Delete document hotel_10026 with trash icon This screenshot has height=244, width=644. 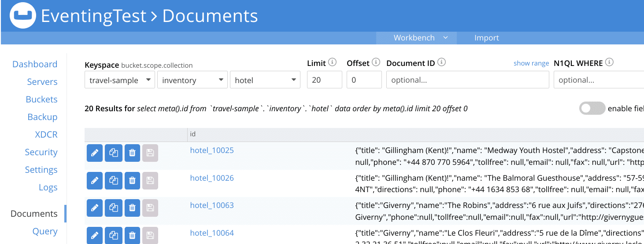pyautogui.click(x=132, y=181)
